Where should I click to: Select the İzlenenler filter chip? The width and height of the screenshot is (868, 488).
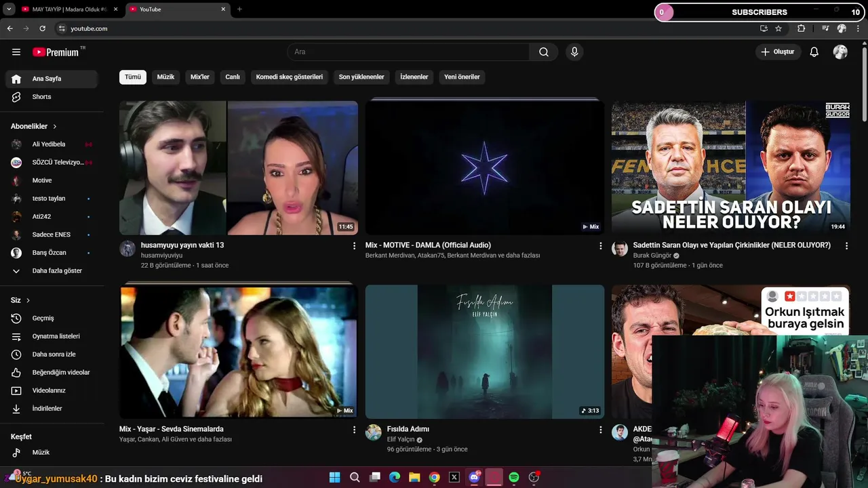tap(414, 77)
